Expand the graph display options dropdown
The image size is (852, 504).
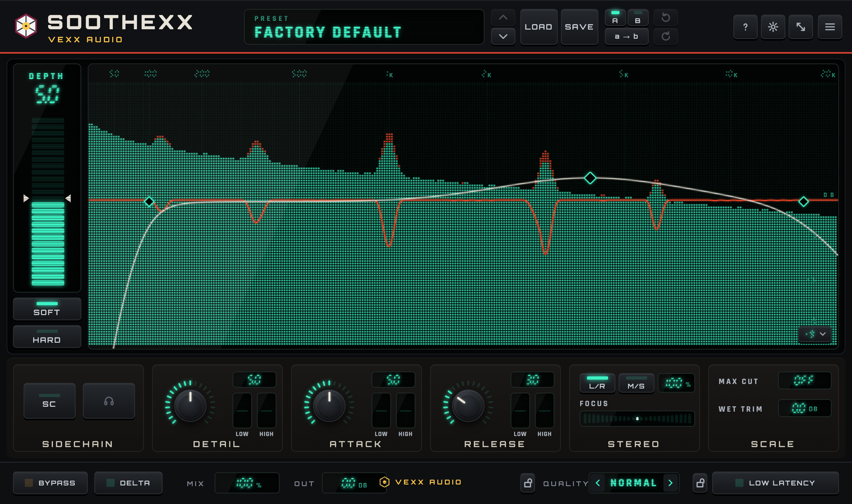815,334
